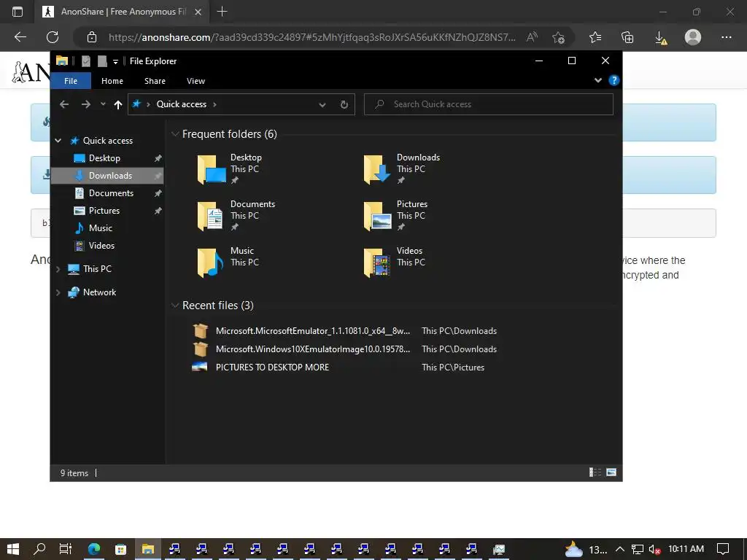
Task: Select the Pictures frequent folder icon
Action: (377, 216)
